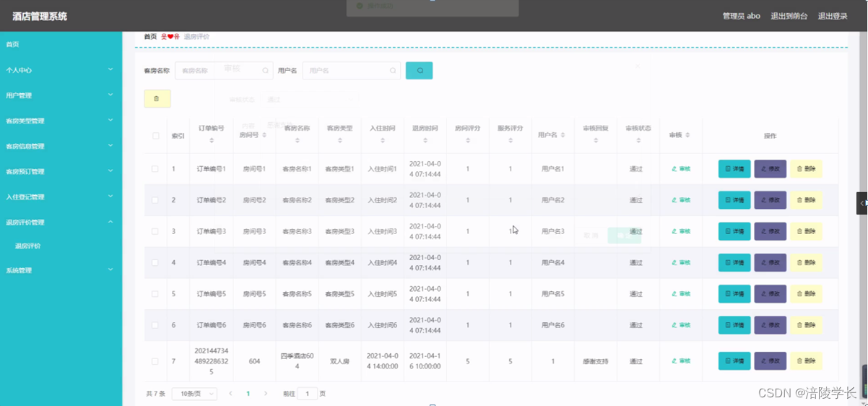Toggle the select-all checkbox in table header
This screenshot has width=868, height=406.
(x=155, y=136)
